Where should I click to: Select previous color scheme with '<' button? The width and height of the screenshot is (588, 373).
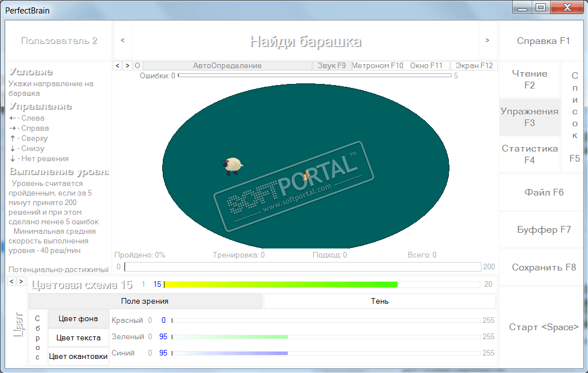tap(12, 281)
